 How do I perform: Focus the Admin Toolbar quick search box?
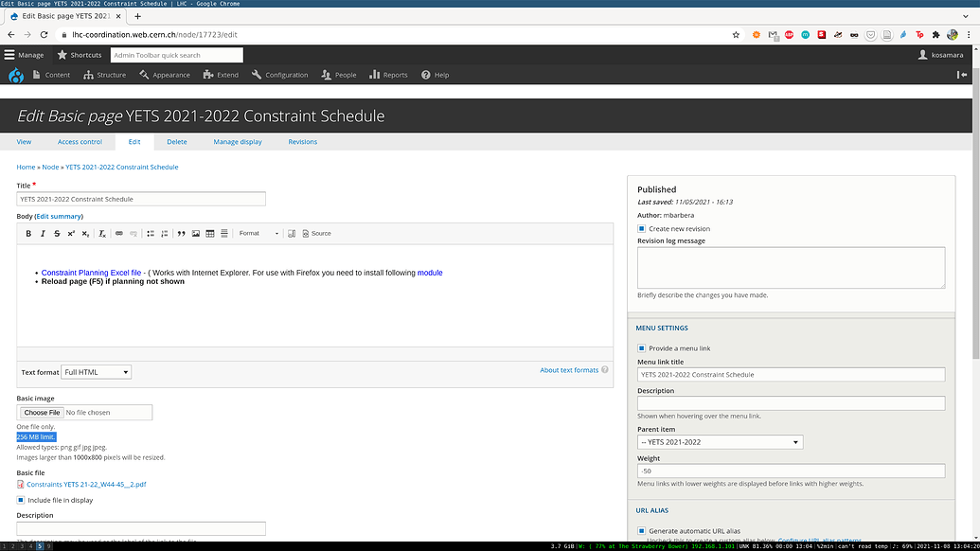177,55
